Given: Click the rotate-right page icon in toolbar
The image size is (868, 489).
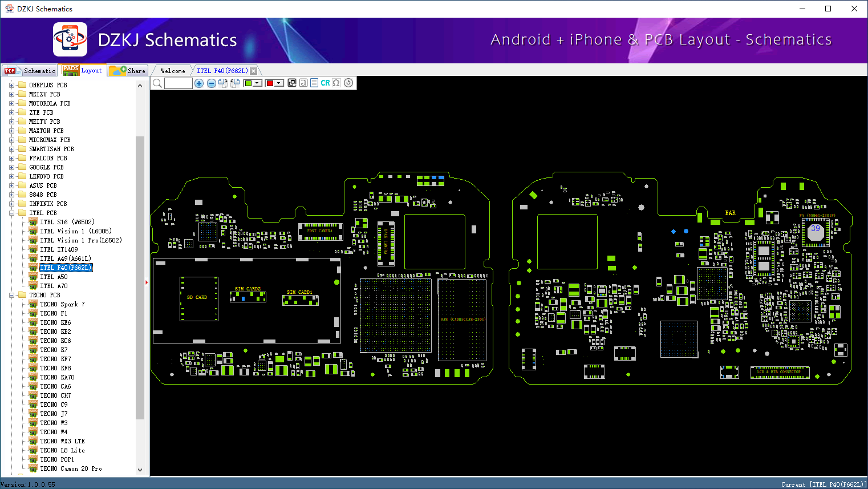Looking at the screenshot, I should [223, 83].
